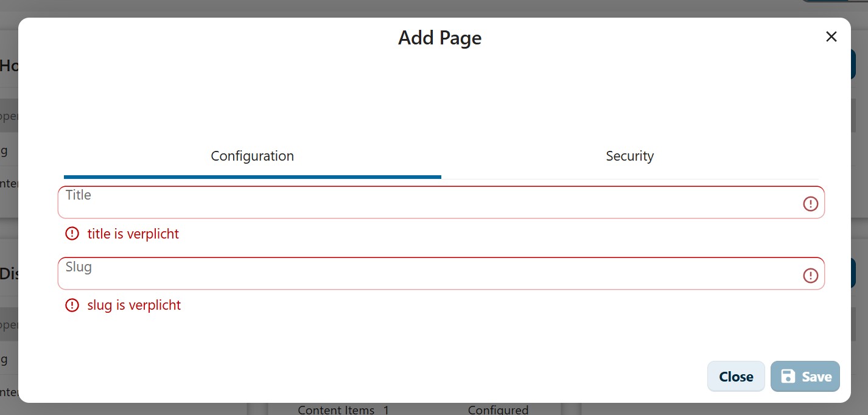Dismiss the Add Page dialog via the X
Screen dimensions: 868x415
coord(831,37)
